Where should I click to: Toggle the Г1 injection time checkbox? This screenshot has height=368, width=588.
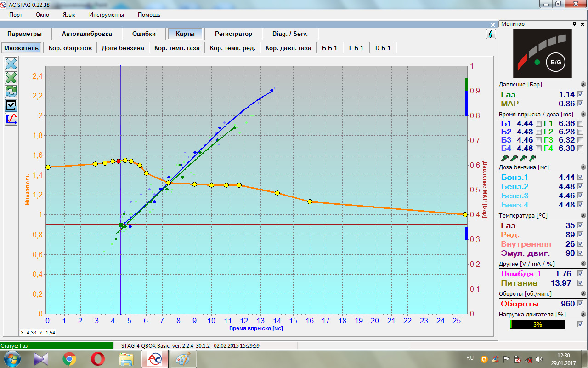click(580, 123)
